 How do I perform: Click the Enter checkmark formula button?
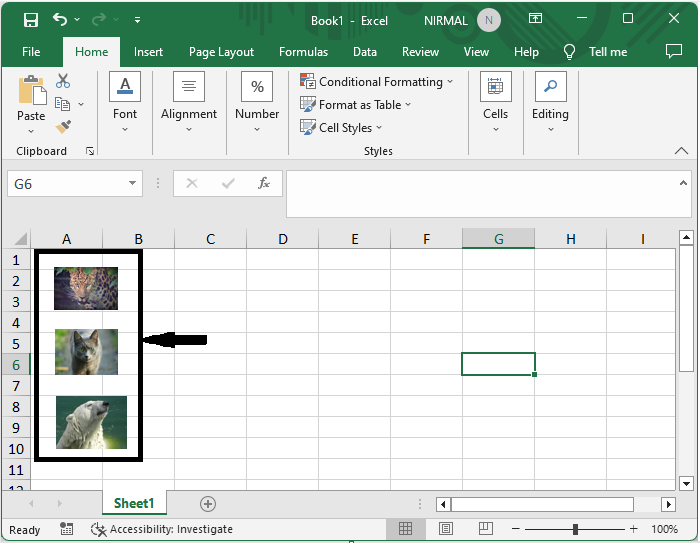[x=228, y=183]
